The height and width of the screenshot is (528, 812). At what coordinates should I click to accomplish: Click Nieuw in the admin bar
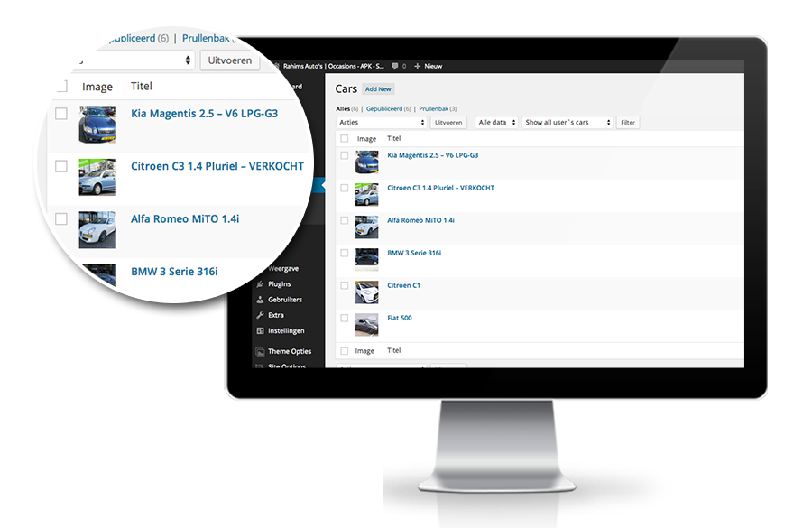433,66
